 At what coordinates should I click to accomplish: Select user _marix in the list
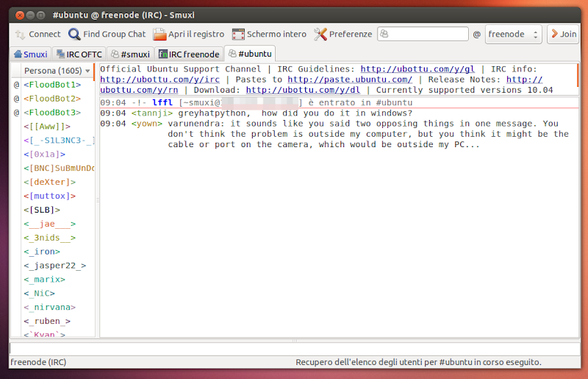[44, 279]
